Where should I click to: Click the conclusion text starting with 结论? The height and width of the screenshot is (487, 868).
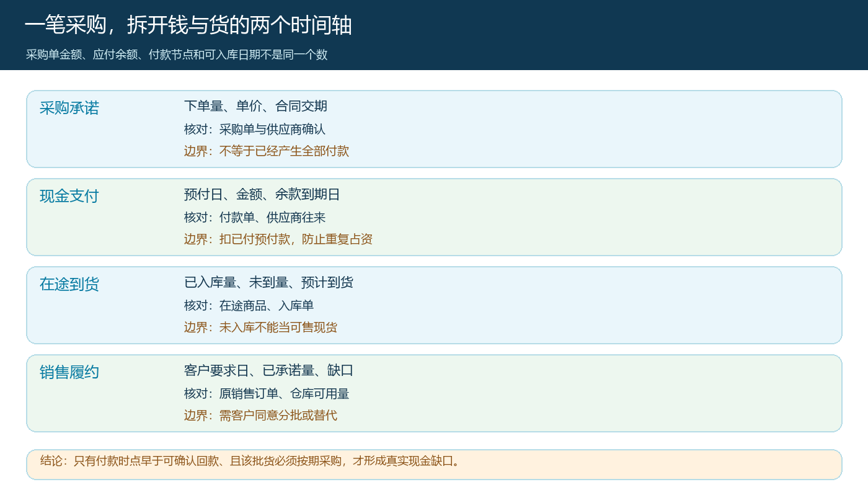point(250,460)
